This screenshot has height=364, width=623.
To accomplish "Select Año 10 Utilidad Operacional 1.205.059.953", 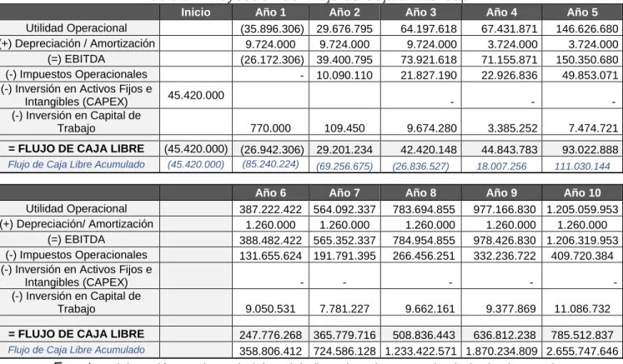I will pyautogui.click(x=582, y=209).
